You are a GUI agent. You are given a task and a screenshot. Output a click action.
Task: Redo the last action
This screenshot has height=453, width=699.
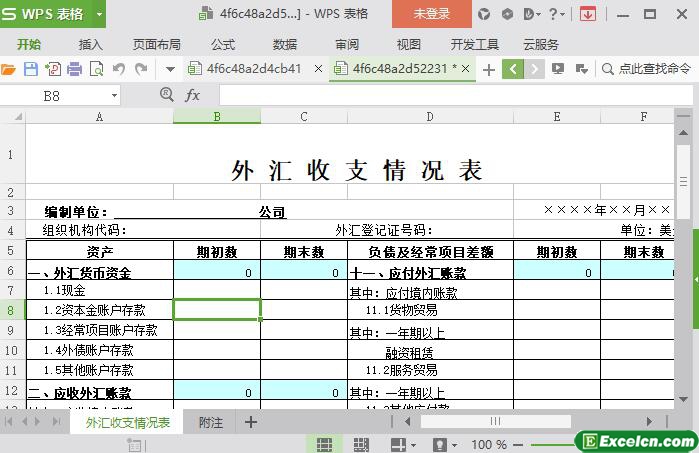(141, 69)
